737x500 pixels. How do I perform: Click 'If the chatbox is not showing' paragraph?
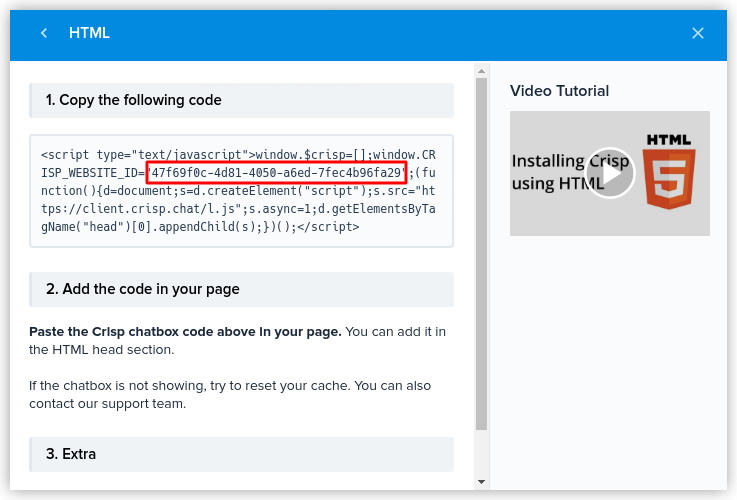(x=230, y=395)
